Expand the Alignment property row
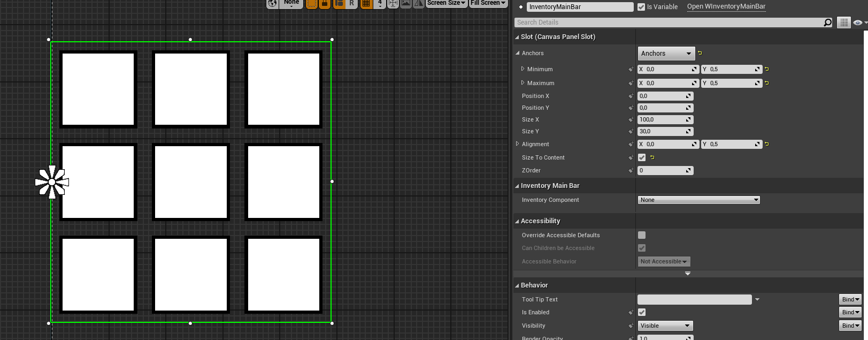 517,144
